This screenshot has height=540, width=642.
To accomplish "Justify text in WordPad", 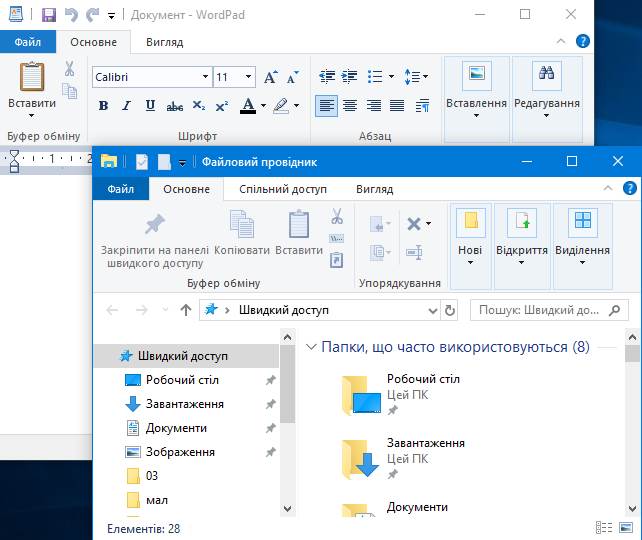I will pyautogui.click(x=397, y=106).
